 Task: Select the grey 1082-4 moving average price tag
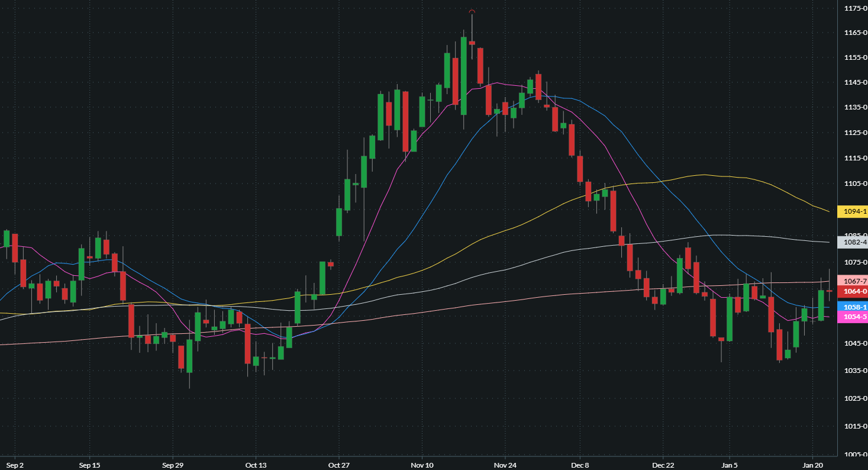[853, 242]
